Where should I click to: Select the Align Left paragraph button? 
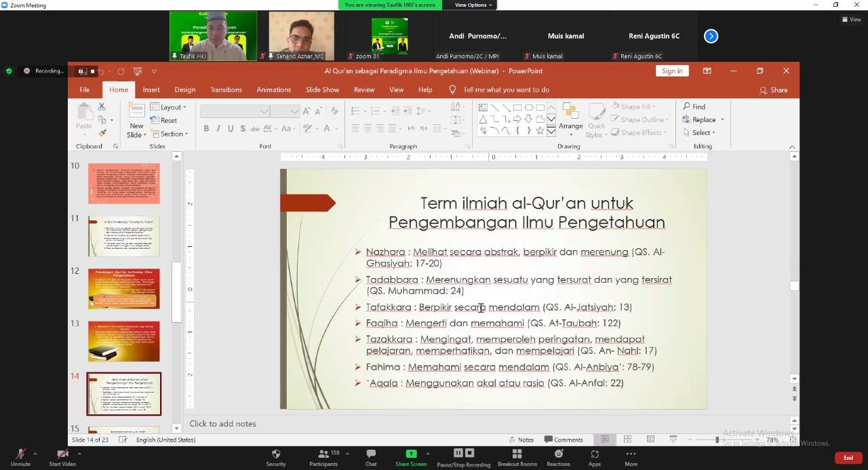tap(355, 128)
